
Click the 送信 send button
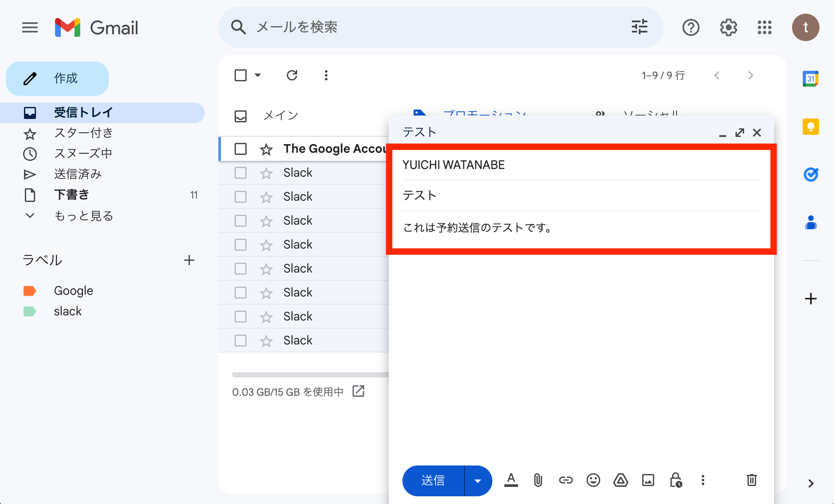433,480
